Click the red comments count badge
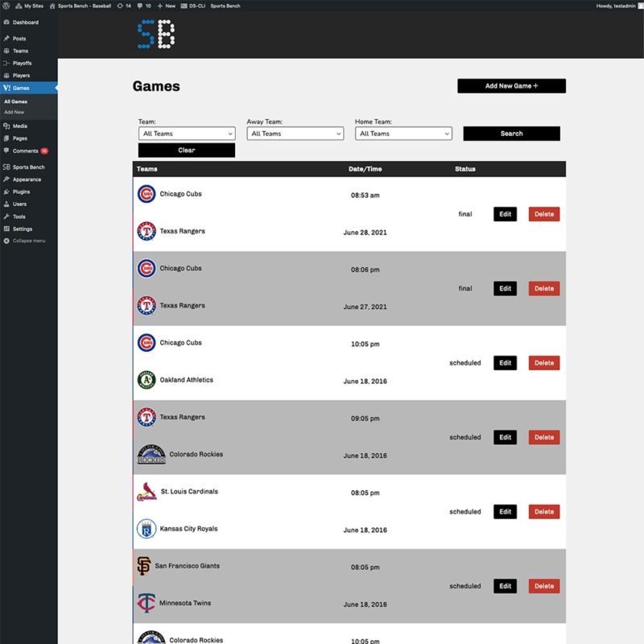Image resolution: width=644 pixels, height=644 pixels. coord(44,151)
